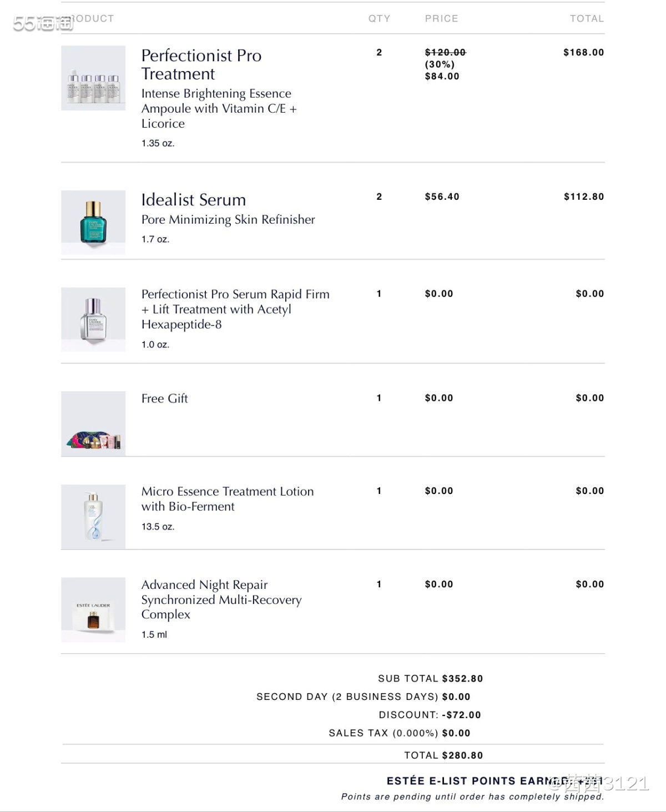View the Free Gift cosmetic bag image

click(93, 423)
